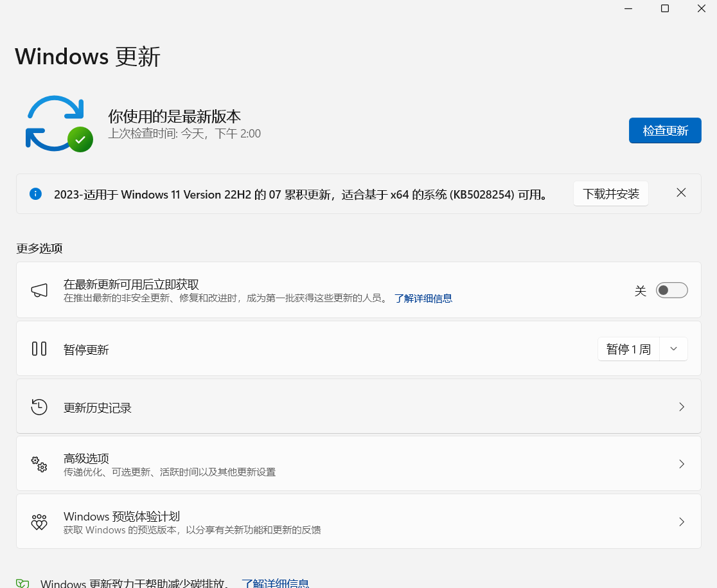
Task: Click the 关 toggle state label
Action: click(640, 291)
